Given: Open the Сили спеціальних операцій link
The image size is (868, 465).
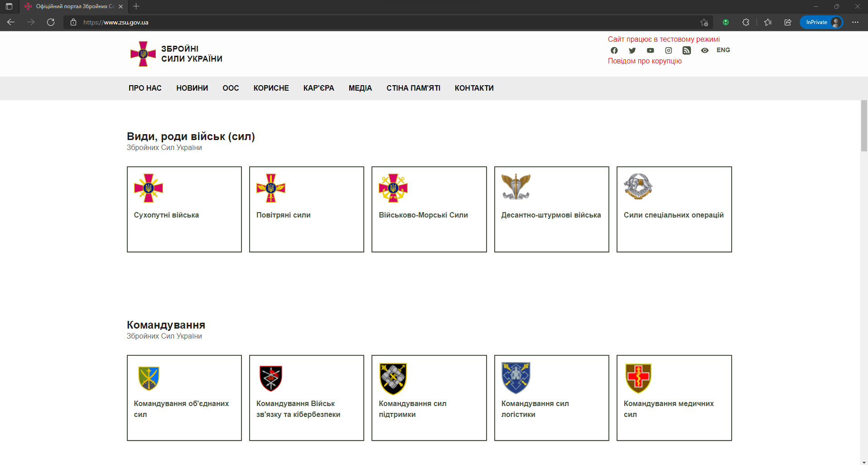Looking at the screenshot, I should pyautogui.click(x=674, y=215).
